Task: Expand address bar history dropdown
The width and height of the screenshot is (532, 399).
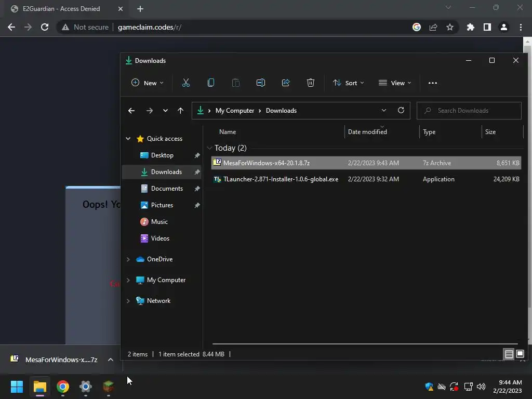Action: pyautogui.click(x=384, y=110)
